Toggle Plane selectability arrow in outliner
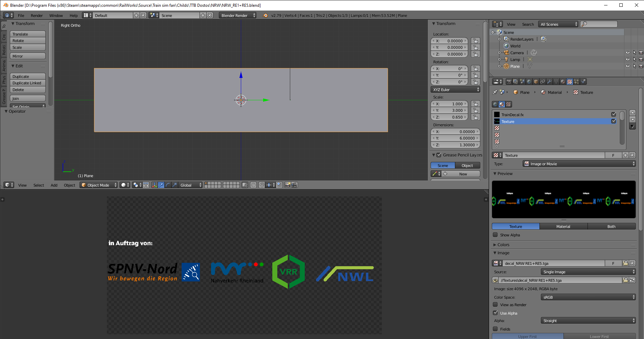 pos(635,66)
